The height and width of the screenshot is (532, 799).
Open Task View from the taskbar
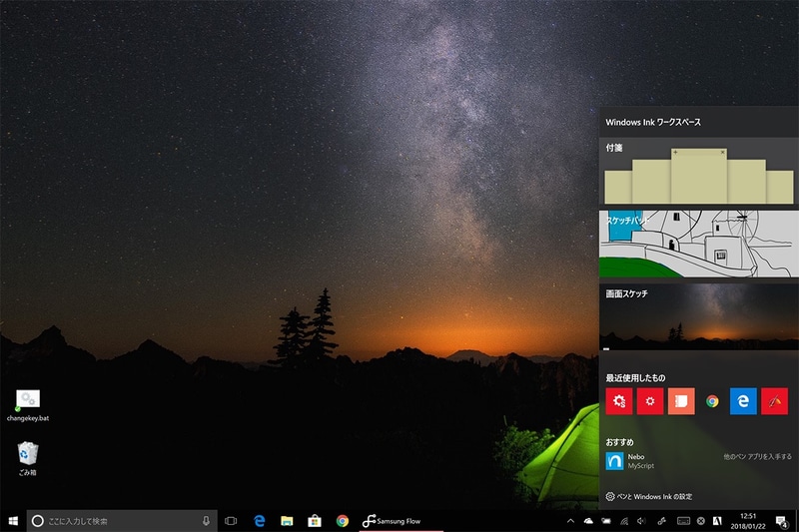click(x=231, y=521)
